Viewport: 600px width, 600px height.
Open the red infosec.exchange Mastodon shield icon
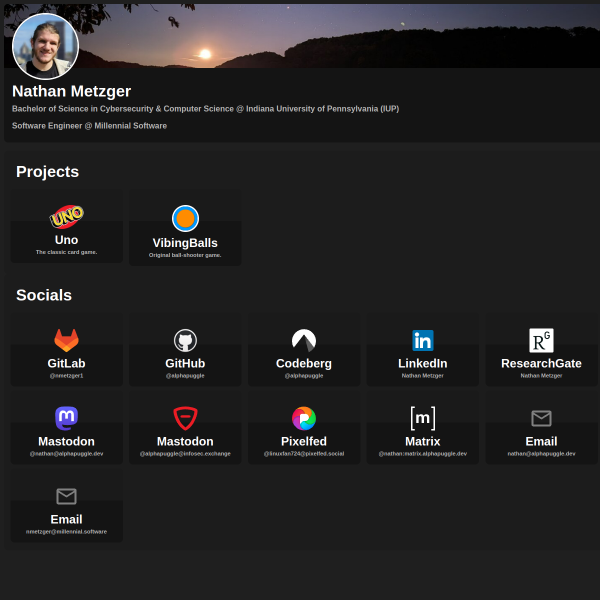[185, 418]
